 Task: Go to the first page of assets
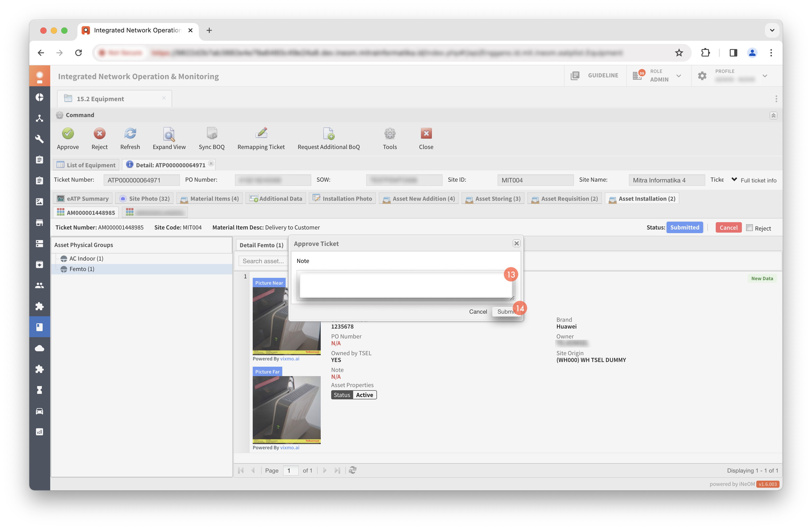point(241,470)
